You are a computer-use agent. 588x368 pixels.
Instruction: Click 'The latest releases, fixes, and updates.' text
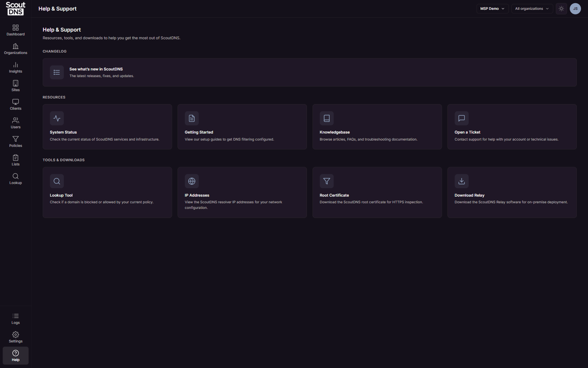click(x=101, y=76)
